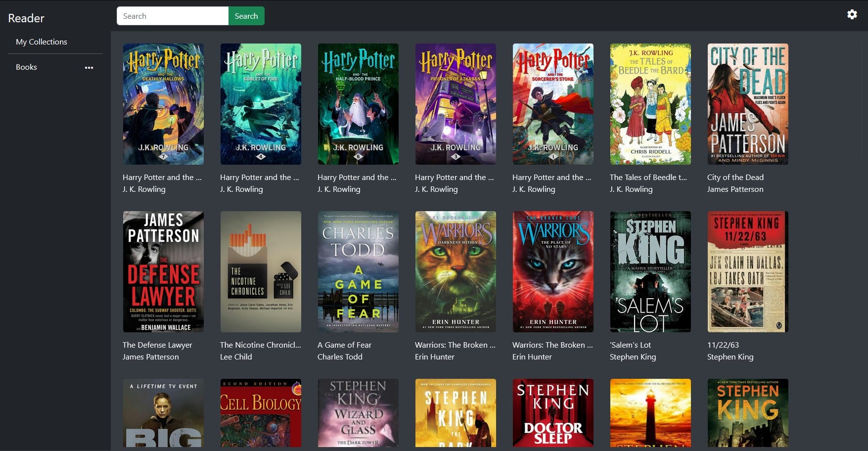Open the Books three-dots menu

pyautogui.click(x=89, y=68)
